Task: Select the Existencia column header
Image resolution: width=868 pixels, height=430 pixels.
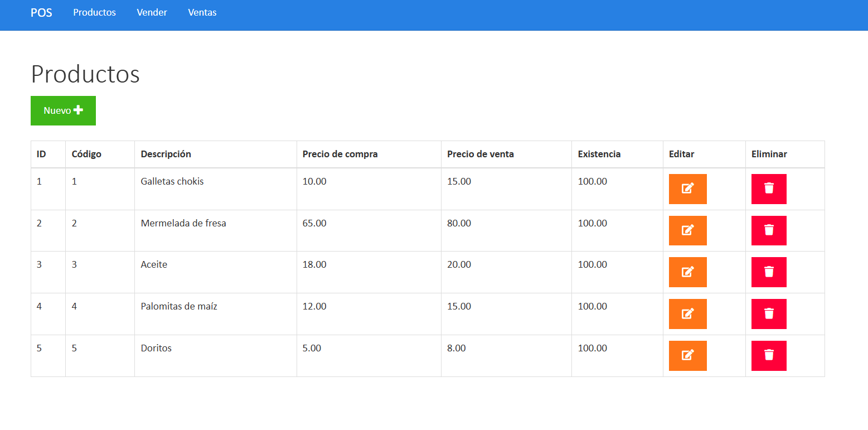Action: coord(617,154)
